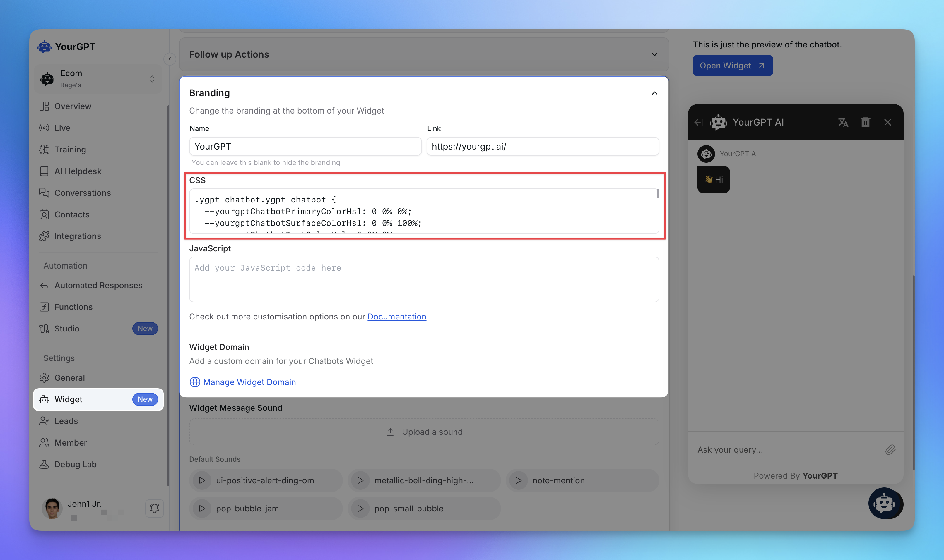Click Manage Widget Domain link

point(242,382)
